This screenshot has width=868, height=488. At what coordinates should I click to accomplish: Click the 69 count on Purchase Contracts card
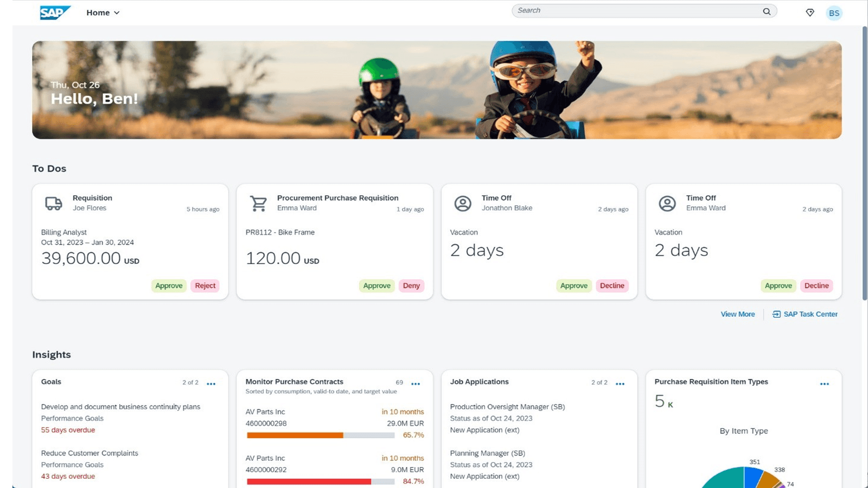399,382
